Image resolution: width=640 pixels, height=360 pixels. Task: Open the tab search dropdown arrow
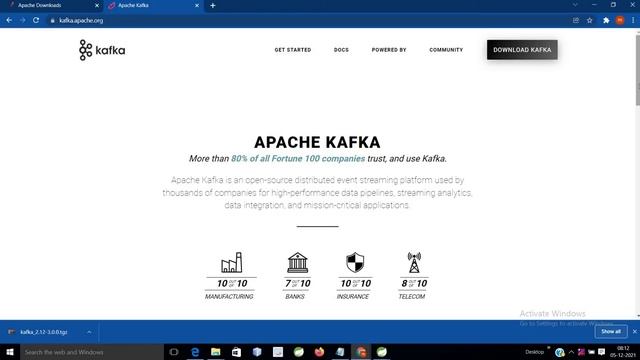pos(575,5)
